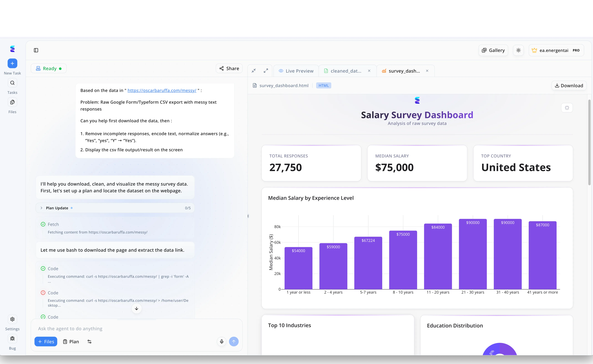
Task: Open the Tasks search panel in sidebar
Action: tap(12, 83)
